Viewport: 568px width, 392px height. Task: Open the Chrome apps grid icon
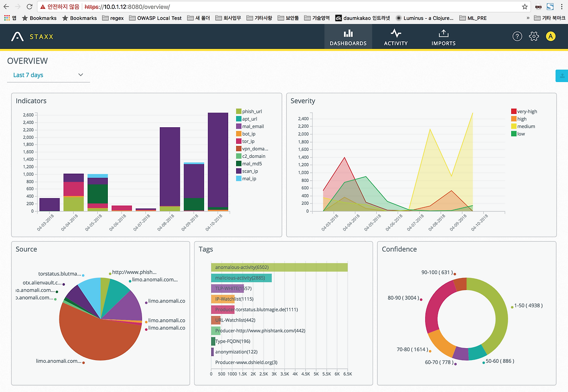(7, 18)
